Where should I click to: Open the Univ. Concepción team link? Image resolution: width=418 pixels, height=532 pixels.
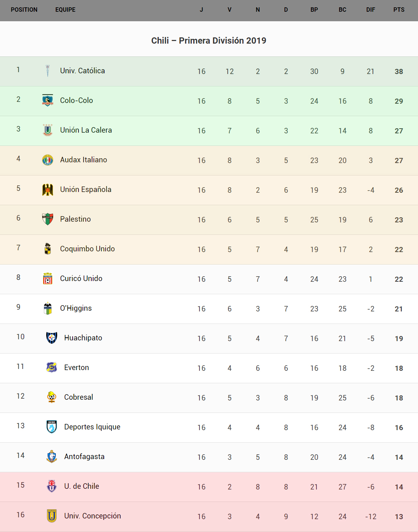click(x=92, y=516)
